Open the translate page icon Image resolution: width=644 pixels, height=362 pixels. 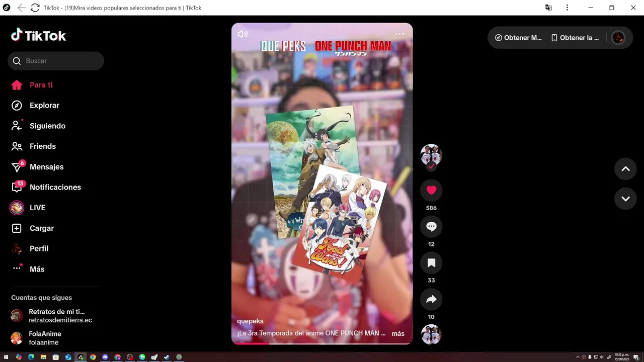[x=548, y=8]
